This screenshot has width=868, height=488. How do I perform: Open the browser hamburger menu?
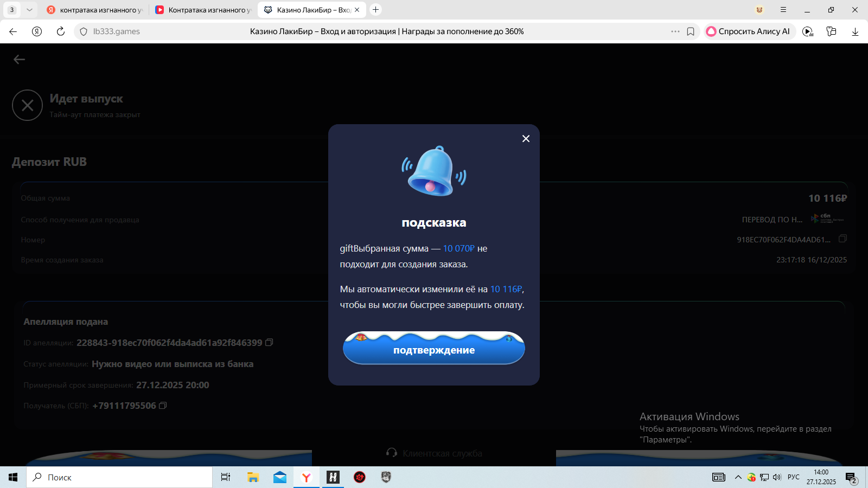[x=783, y=10]
